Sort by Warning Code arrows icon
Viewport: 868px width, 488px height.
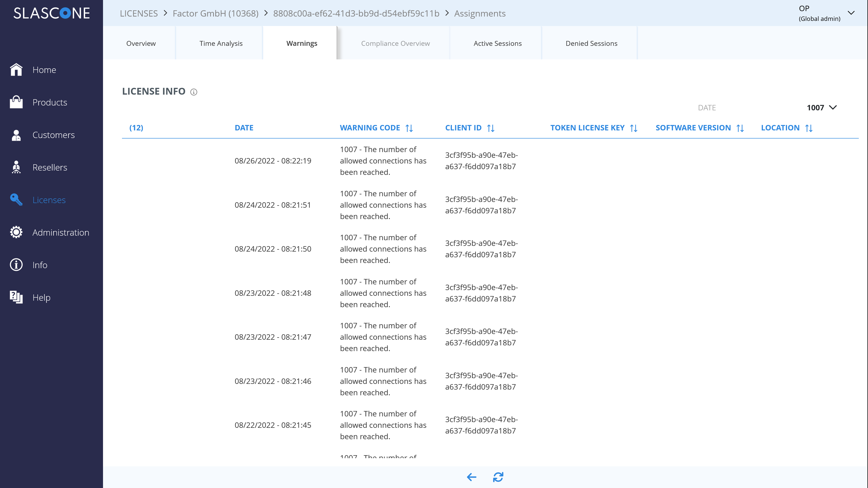409,128
